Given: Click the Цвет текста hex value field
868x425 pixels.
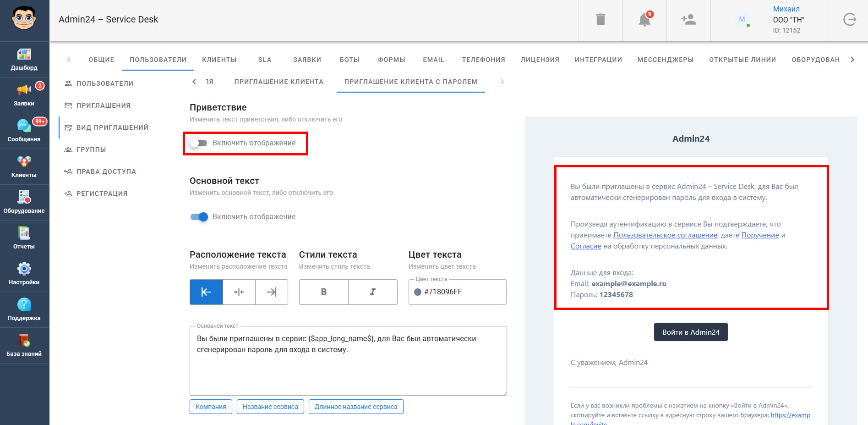Looking at the screenshot, I should point(458,292).
